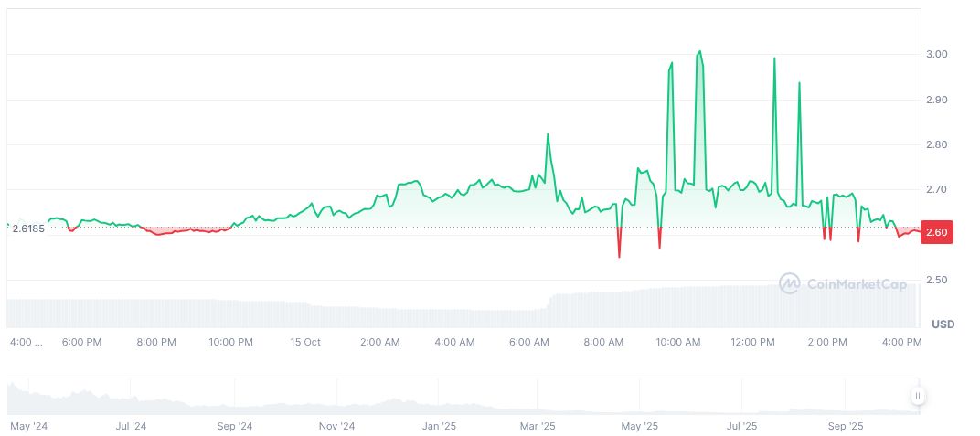Select May '24 on the navigator timeline
980x436 pixels.
pos(29,426)
